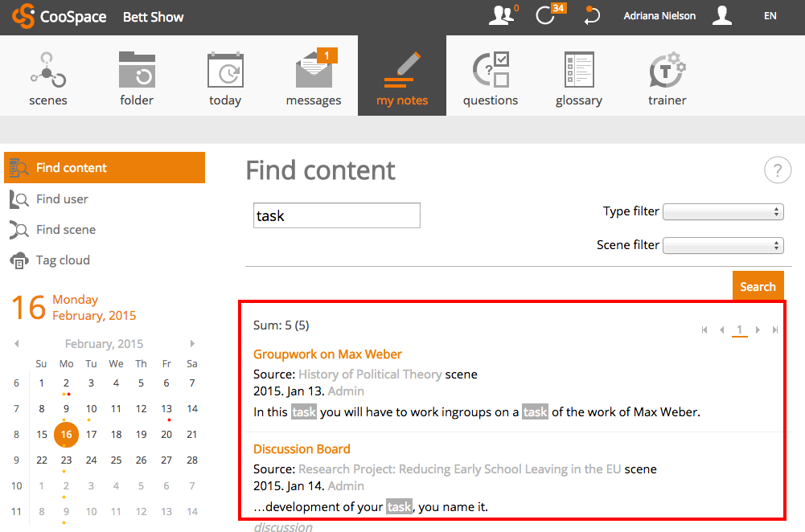The width and height of the screenshot is (805, 532).
Task: Expand the Type filter dropdown
Action: point(723,212)
